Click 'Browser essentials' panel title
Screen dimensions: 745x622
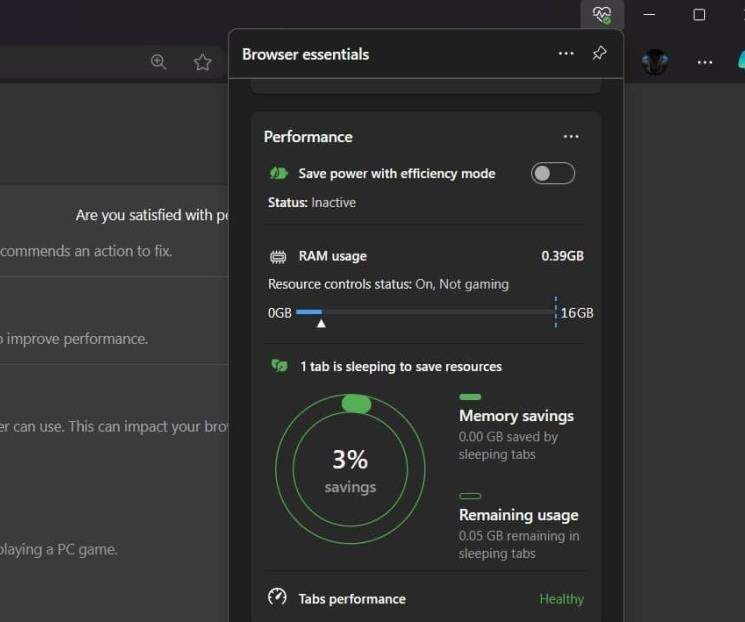click(x=306, y=55)
